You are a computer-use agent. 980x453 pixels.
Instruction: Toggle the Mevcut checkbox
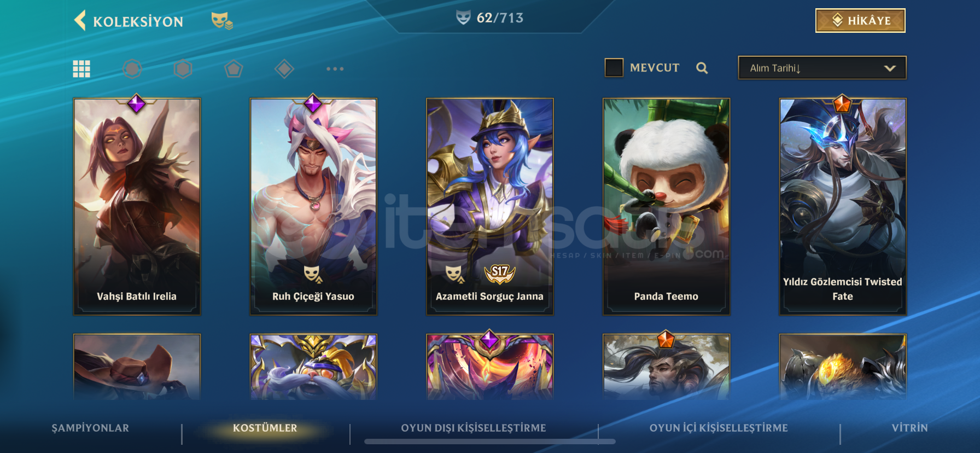click(x=614, y=68)
